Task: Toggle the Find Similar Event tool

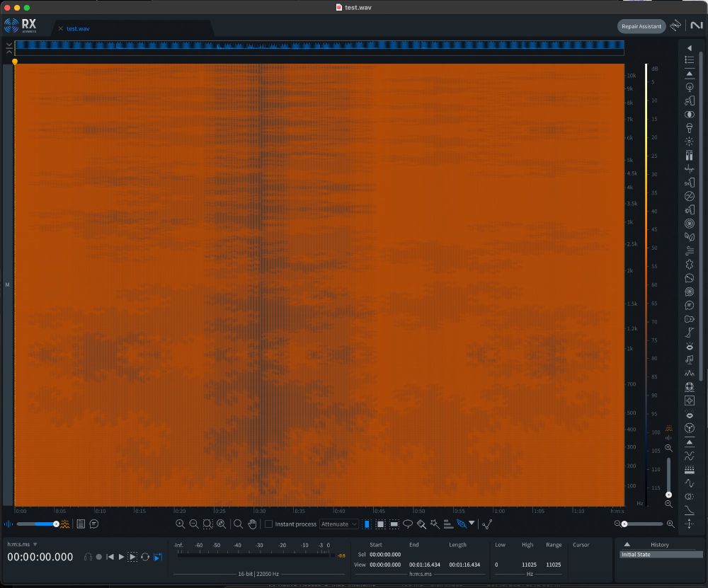Action: click(x=461, y=524)
